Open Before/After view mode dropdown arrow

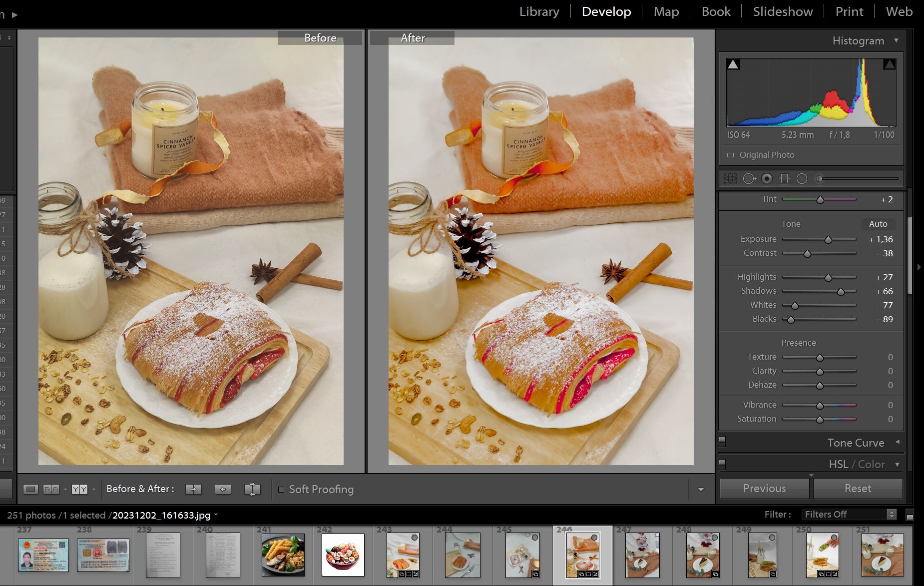click(94, 489)
